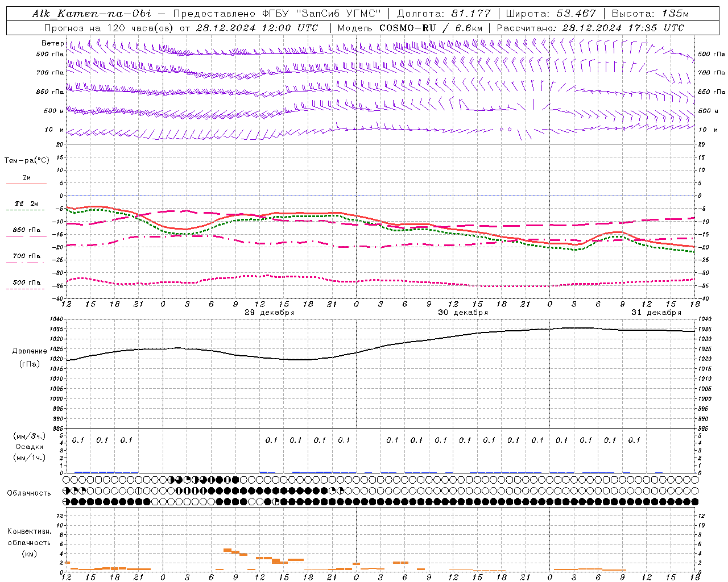Click the Давление panel label
The height and width of the screenshot is (582, 728).
click(30, 351)
